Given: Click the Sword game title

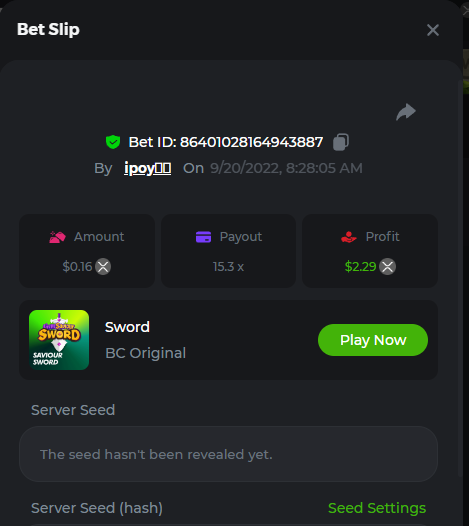Looking at the screenshot, I should click(x=127, y=327).
